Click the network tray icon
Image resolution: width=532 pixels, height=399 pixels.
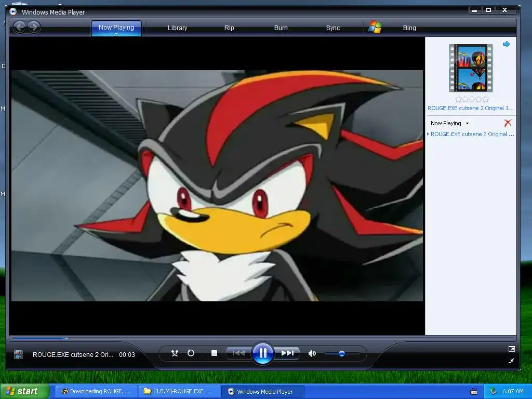pyautogui.click(x=493, y=391)
